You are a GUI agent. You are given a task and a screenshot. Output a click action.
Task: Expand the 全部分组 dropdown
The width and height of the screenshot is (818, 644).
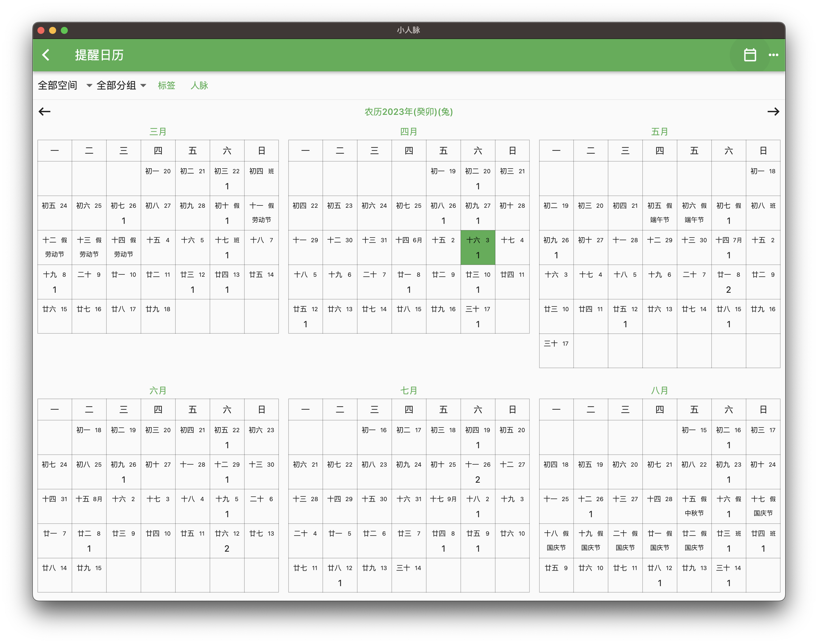(121, 86)
